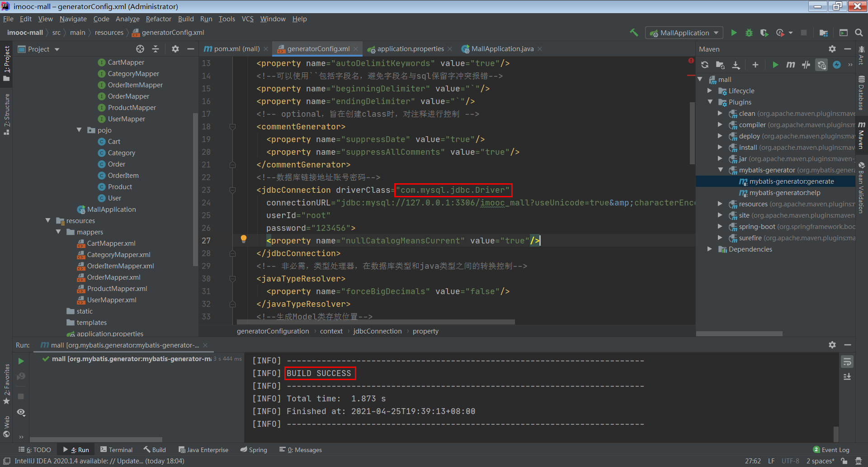
Task: Collapse the resources folder in Project tree
Action: pos(48,220)
